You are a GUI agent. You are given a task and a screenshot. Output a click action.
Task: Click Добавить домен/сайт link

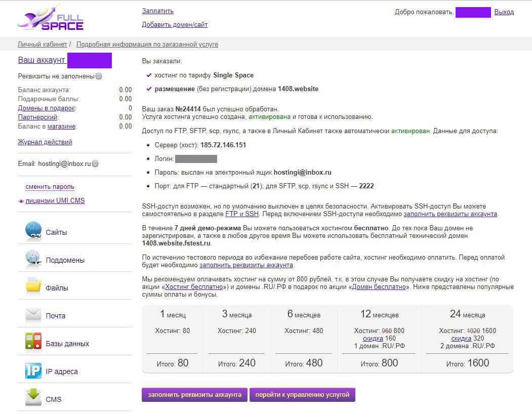pyautogui.click(x=175, y=24)
